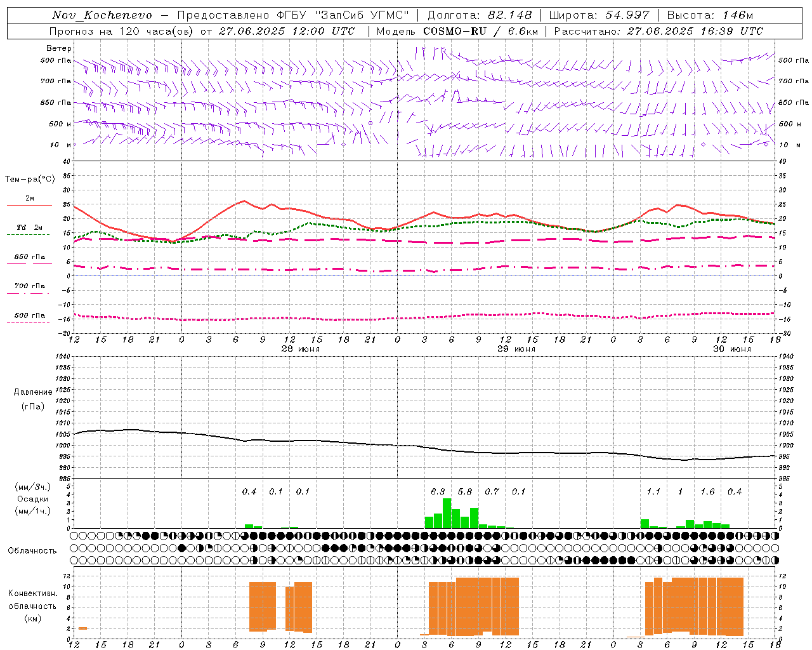Screen dimensions: 812x650
Task: Click the 'Td 2м' dew point legend entry
Action: 30,227
